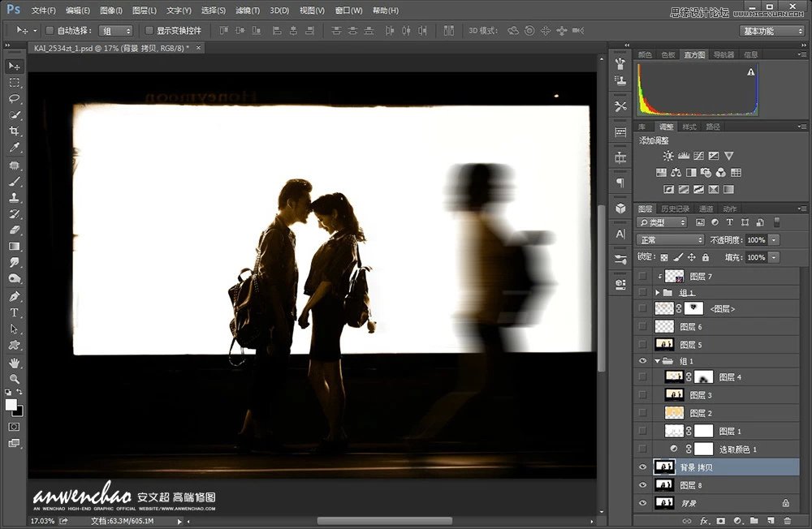The width and height of the screenshot is (812, 529).
Task: Select the Dodge tool
Action: tap(15, 278)
